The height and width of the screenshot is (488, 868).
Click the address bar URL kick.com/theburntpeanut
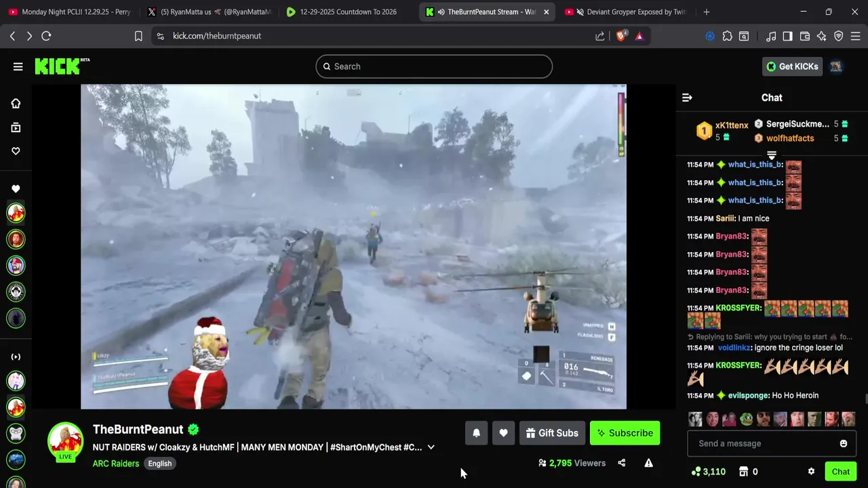(x=217, y=36)
